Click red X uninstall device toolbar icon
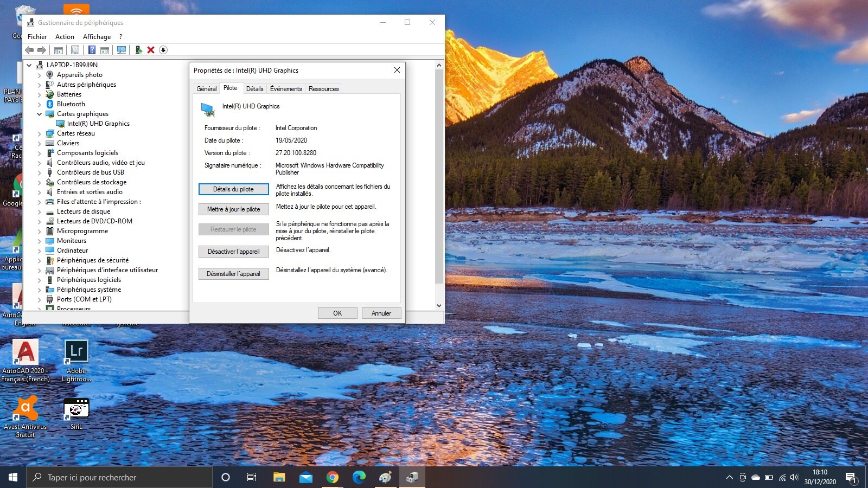Viewport: 868px width, 488px height. click(151, 50)
